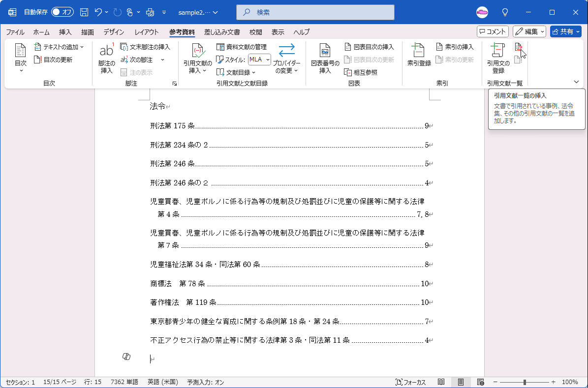Open Customize Quick Access Toolbar dropdown
This screenshot has width=588, height=388.
pyautogui.click(x=164, y=12)
